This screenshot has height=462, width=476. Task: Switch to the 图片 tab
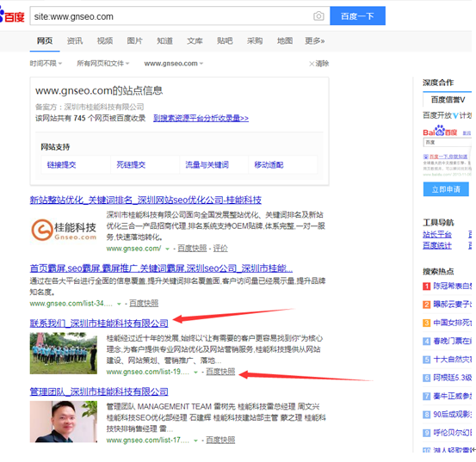click(135, 40)
